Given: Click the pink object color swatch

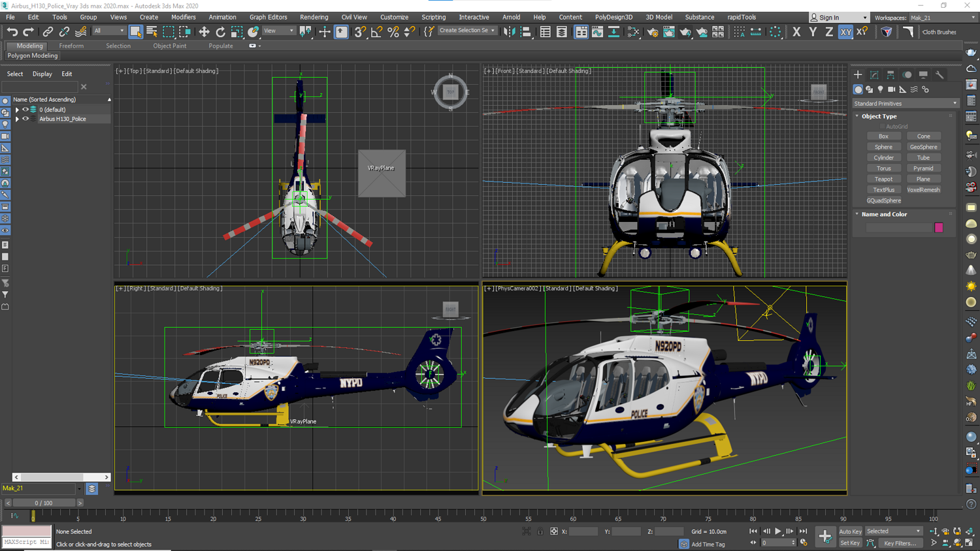Looking at the screenshot, I should coord(939,227).
